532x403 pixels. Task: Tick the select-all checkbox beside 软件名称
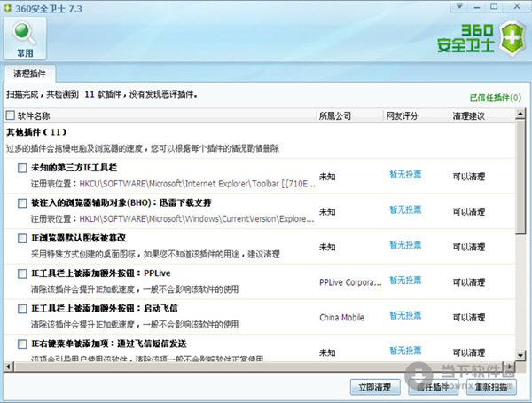[11, 115]
